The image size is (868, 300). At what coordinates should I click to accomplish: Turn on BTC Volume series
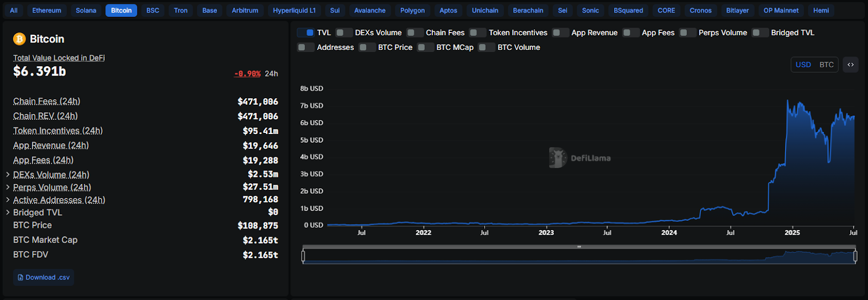coord(487,47)
